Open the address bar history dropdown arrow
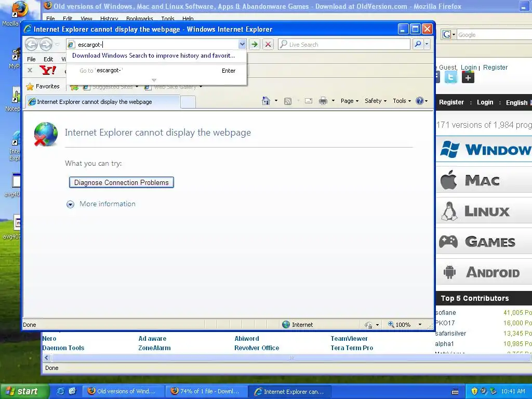Viewport: 532px width, 399px height. coord(242,44)
